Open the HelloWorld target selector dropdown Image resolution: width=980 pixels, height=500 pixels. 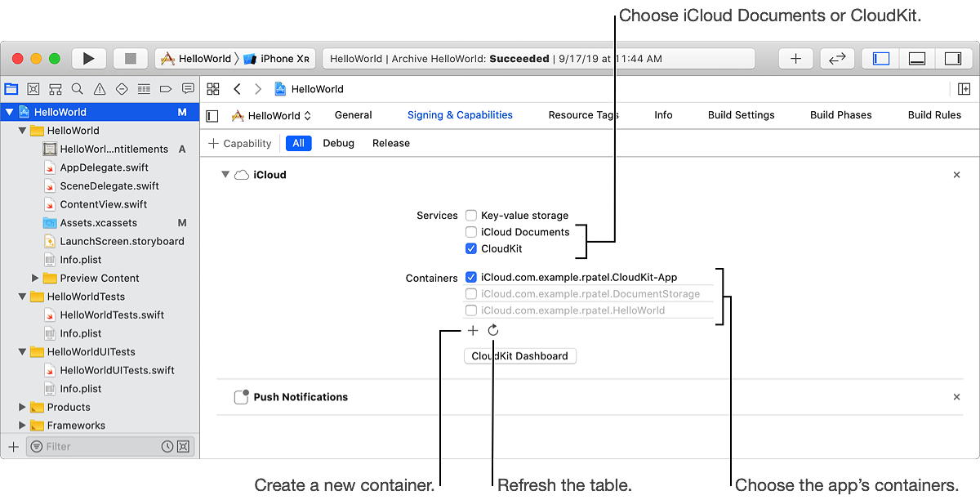(272, 116)
